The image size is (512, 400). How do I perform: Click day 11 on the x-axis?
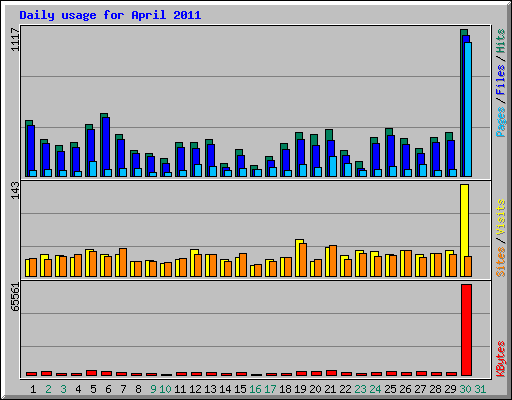180,389
